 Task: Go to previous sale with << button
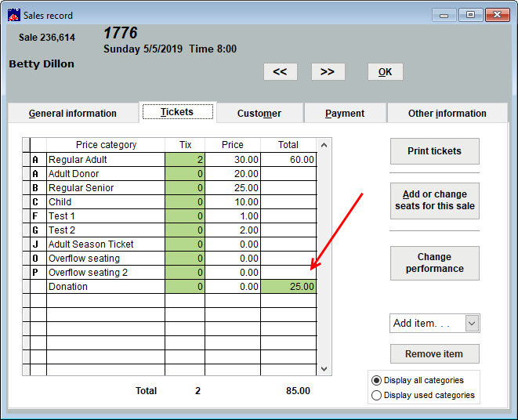(x=280, y=72)
